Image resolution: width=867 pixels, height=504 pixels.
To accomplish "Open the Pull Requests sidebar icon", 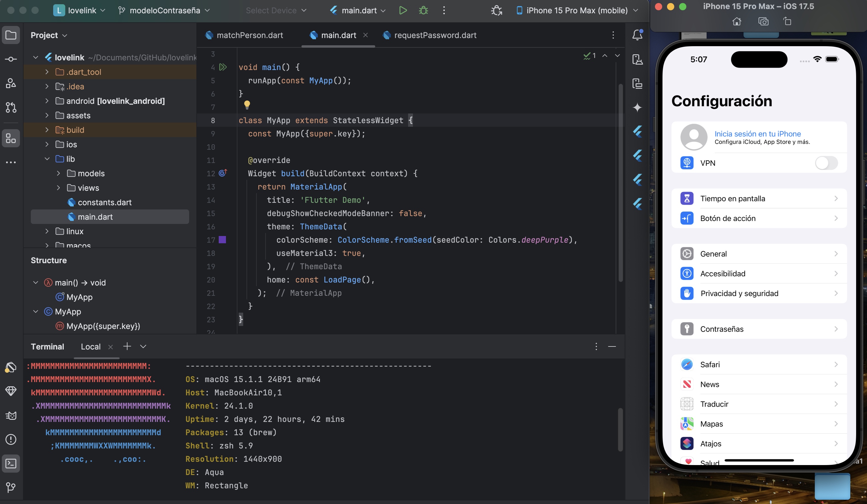I will [x=11, y=107].
